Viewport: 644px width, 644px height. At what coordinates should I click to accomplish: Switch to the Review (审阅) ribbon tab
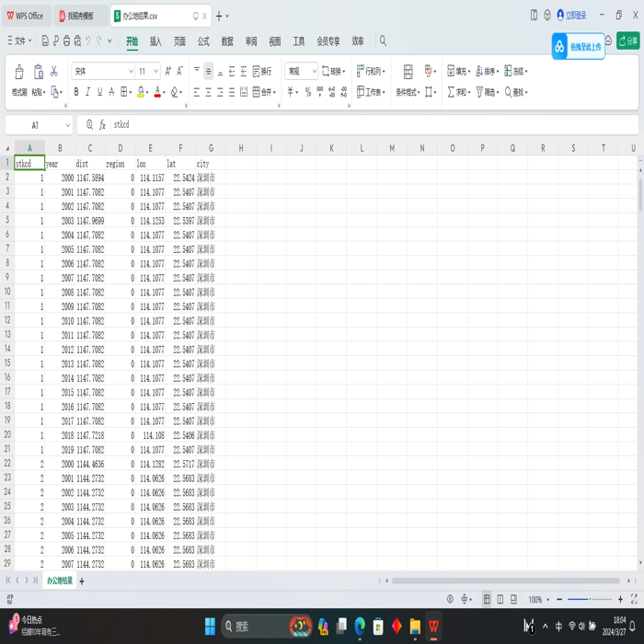click(x=251, y=41)
